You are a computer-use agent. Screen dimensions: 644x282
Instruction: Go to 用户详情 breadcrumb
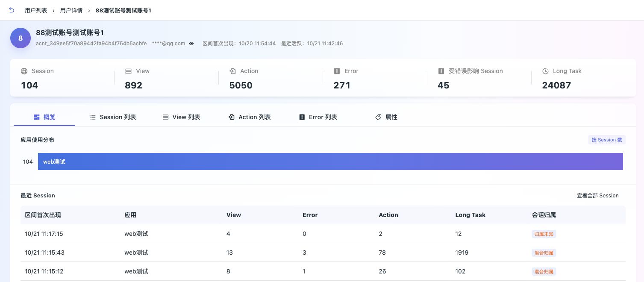(71, 10)
